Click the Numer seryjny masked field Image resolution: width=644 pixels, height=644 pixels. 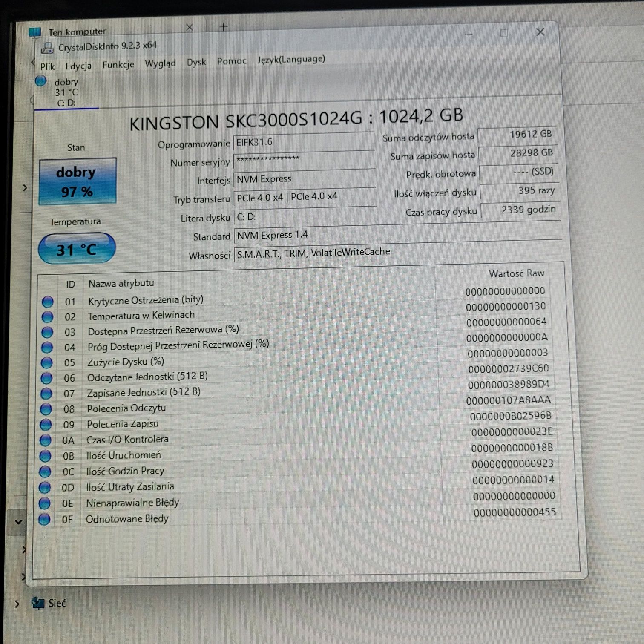point(305,160)
